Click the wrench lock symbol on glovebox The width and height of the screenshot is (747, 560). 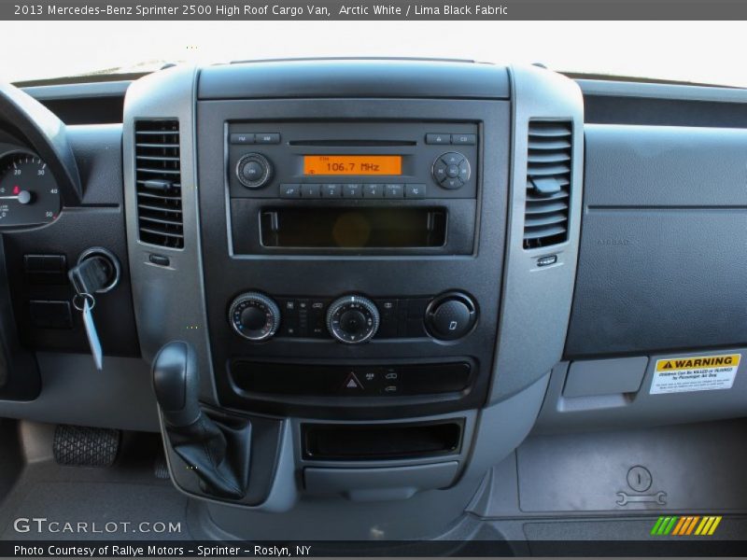[x=641, y=485]
